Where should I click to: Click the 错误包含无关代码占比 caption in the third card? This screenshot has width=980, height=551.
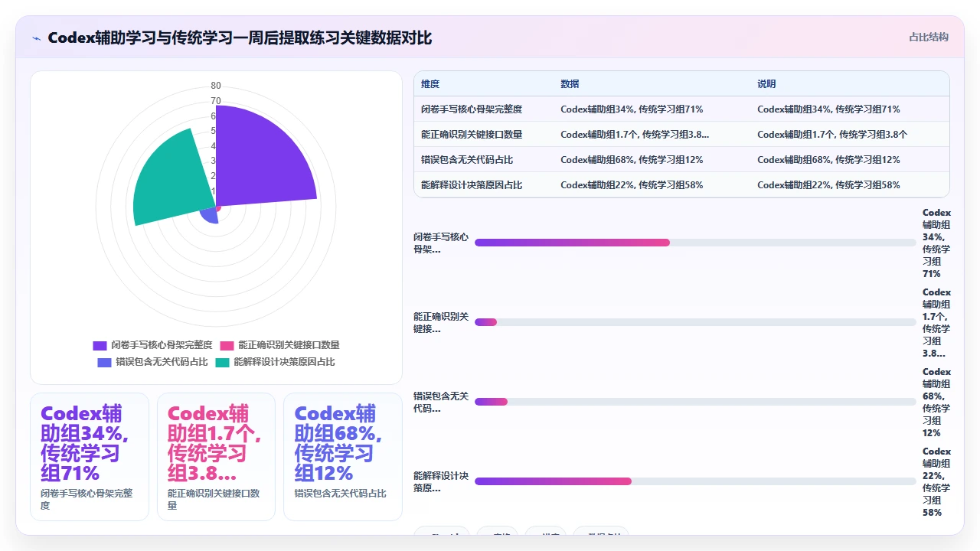pos(340,494)
